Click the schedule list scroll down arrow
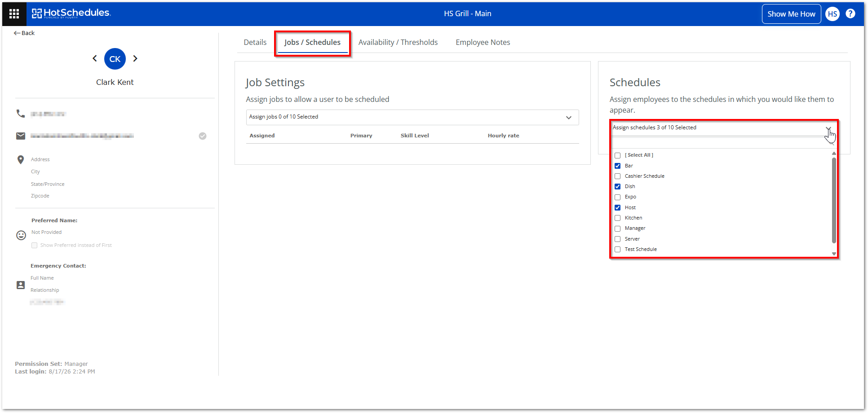Screen dimensions: 868x413 point(834,254)
